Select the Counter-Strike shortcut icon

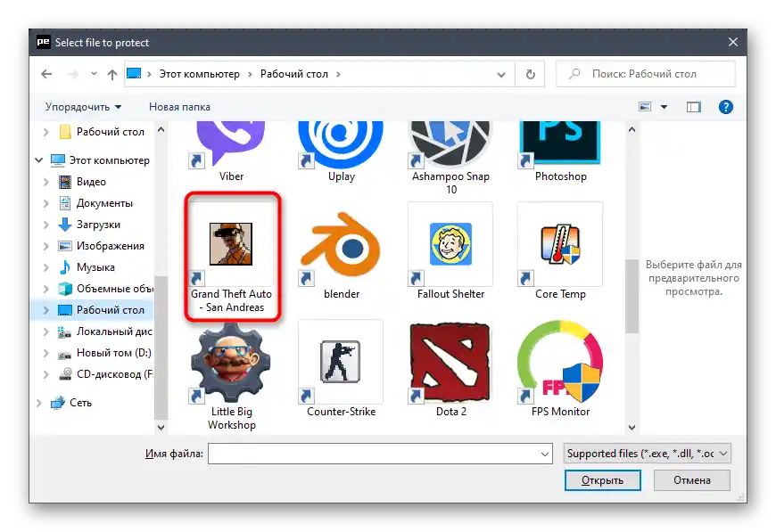pyautogui.click(x=341, y=362)
